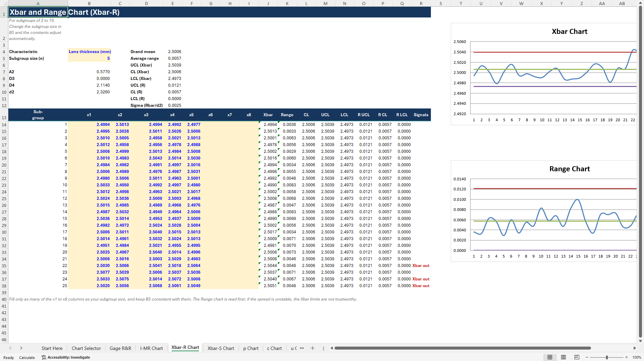Select the Xbar-R Chart tab
The height and width of the screenshot is (361, 644).
coord(185,348)
